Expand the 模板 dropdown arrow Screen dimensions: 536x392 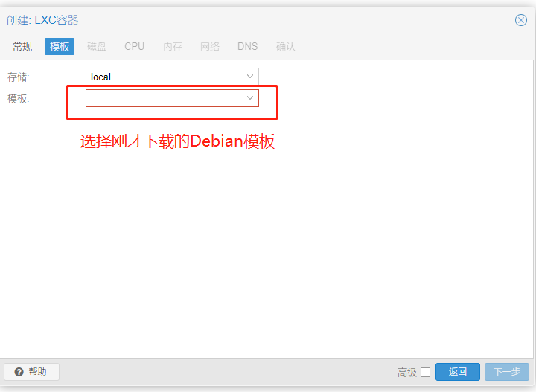[x=250, y=98]
